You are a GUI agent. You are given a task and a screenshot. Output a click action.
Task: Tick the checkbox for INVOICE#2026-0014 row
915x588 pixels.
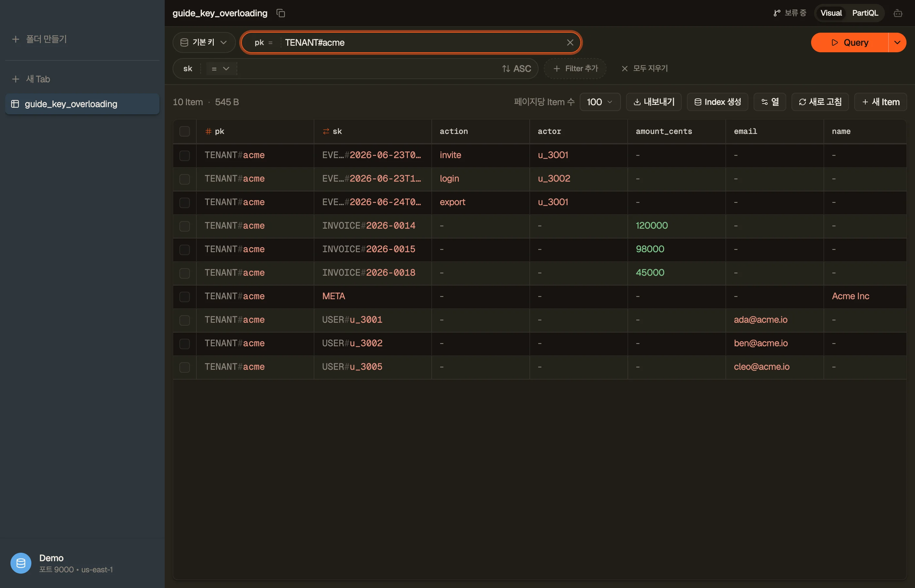[184, 226]
